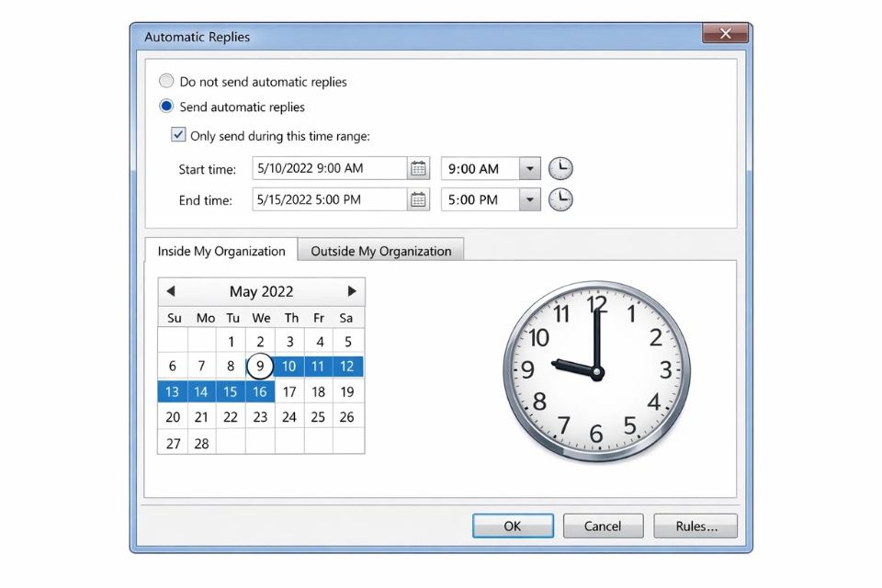
Task: Click the OK button
Action: 512,526
